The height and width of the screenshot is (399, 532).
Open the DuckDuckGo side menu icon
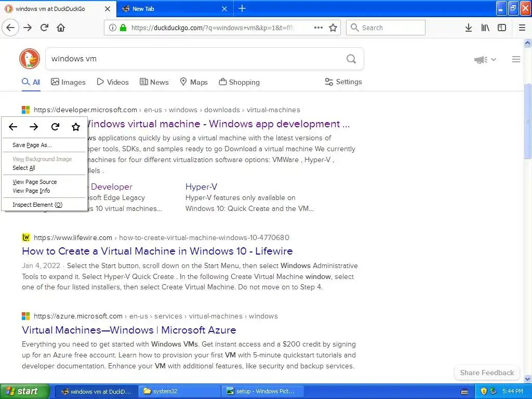[x=516, y=59]
